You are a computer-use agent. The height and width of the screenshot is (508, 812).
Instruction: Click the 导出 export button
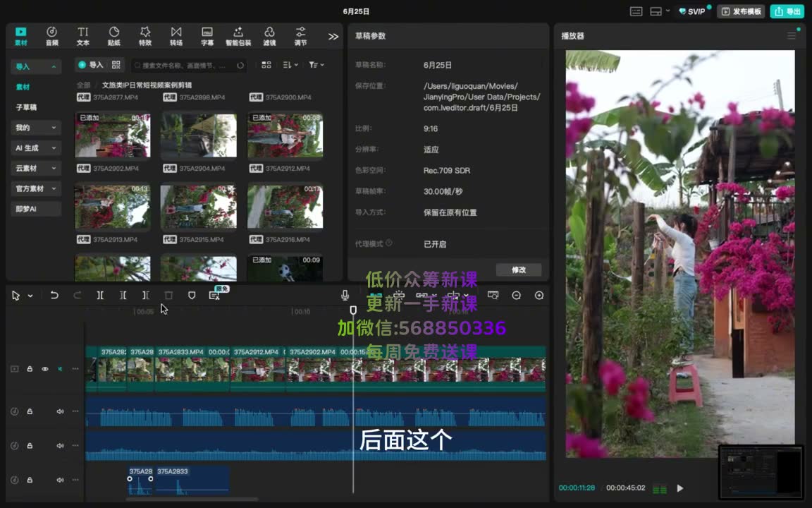787,11
